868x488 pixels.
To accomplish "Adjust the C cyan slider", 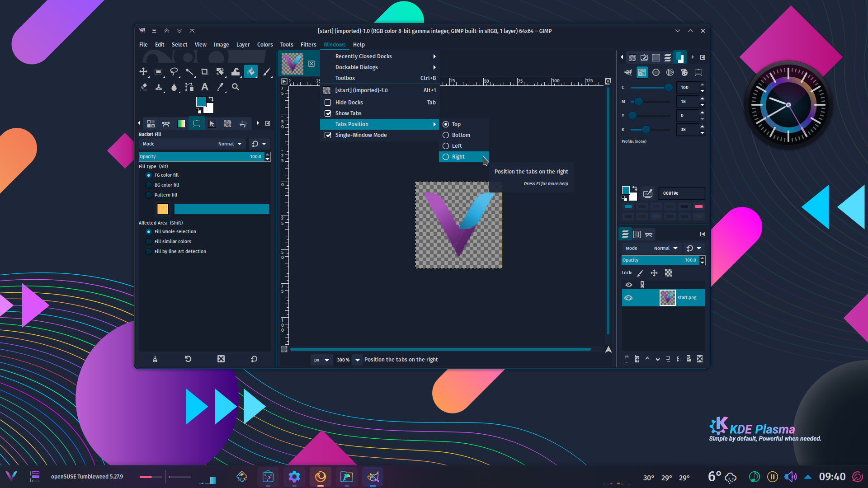I will [x=650, y=88].
